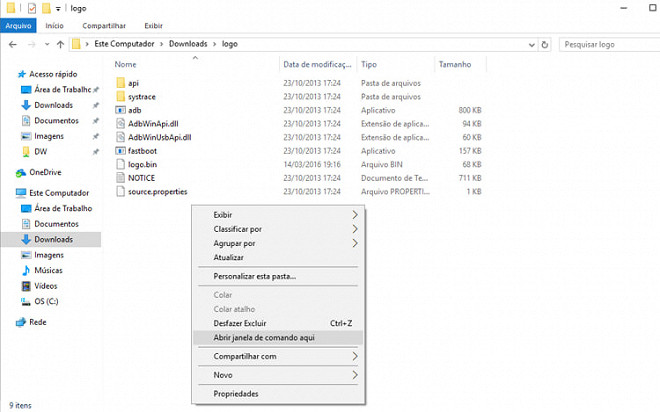Click the up one level arrow

60,44
